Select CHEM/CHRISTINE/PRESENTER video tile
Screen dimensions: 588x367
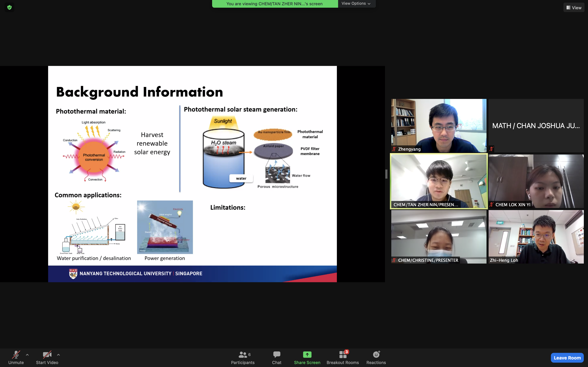(x=439, y=237)
